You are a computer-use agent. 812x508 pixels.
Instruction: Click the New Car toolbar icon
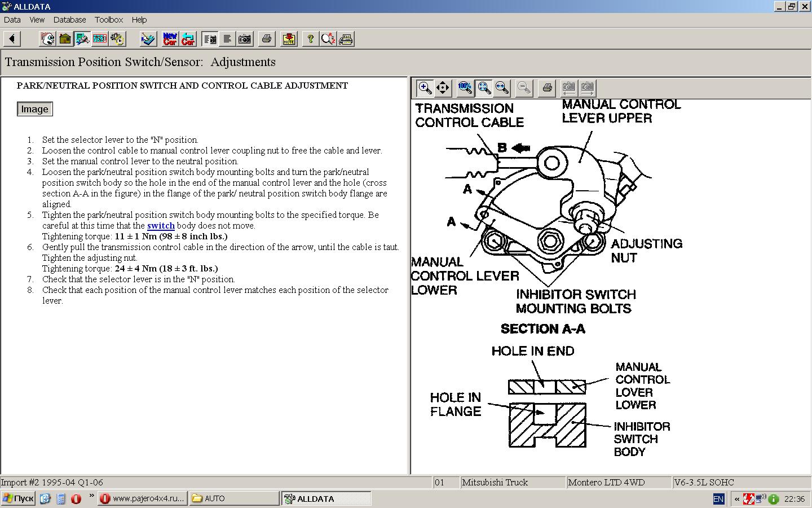click(x=170, y=39)
